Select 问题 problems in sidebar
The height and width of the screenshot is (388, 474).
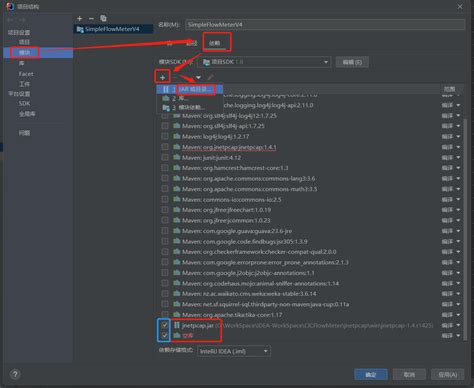[24, 133]
